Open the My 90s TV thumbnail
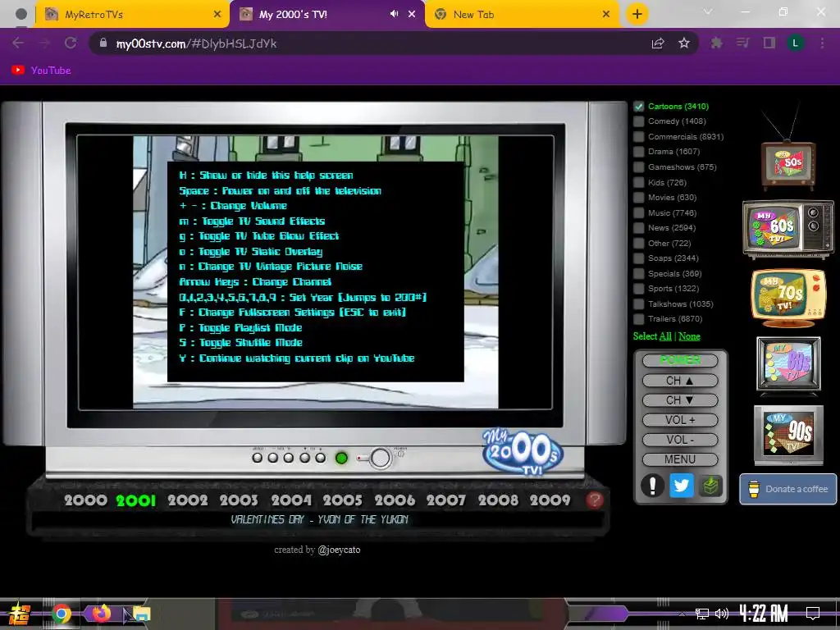The image size is (840, 630). click(788, 435)
